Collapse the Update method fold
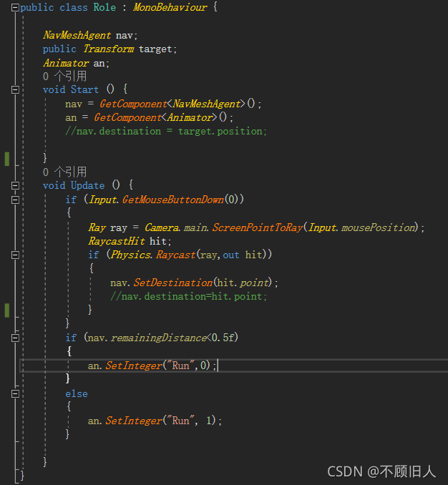 click(x=15, y=185)
